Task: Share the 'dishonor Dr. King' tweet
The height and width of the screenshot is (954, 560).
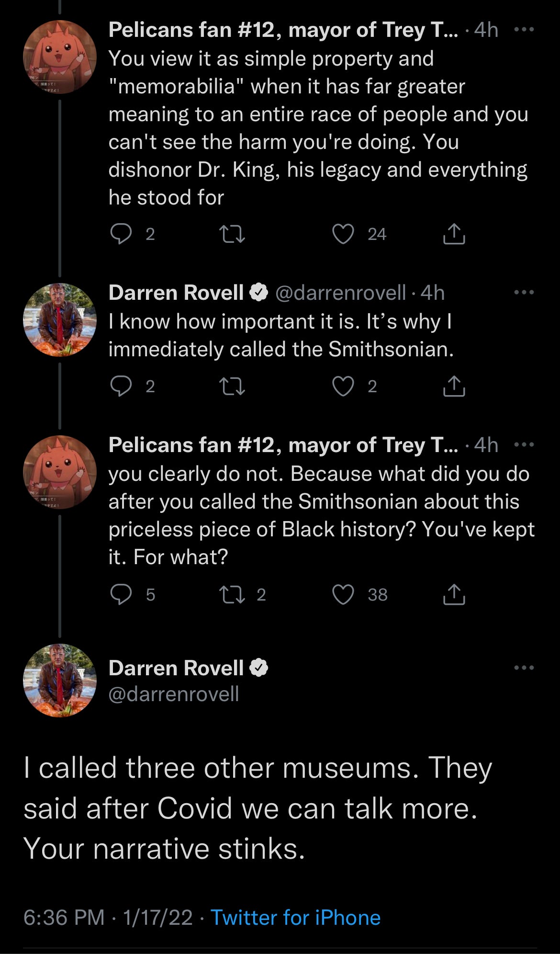Action: pyautogui.click(x=454, y=234)
